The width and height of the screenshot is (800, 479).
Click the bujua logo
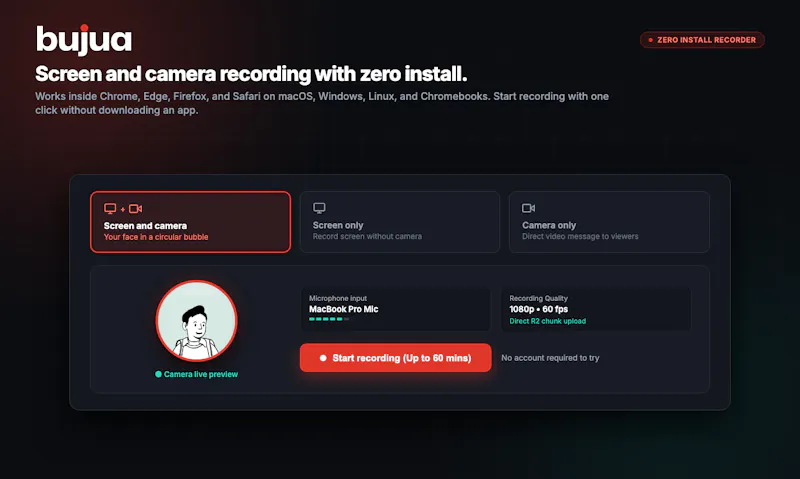coord(84,39)
